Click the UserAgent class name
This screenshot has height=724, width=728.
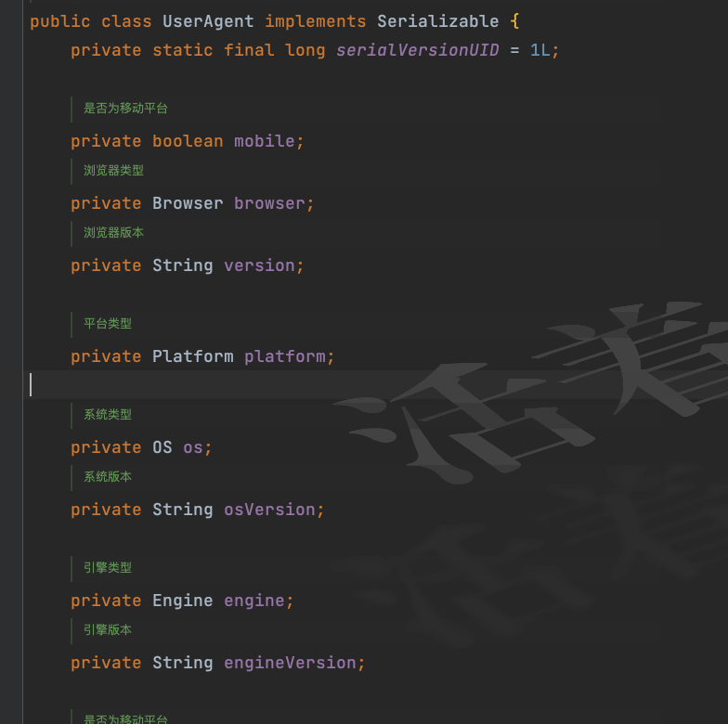[x=208, y=20]
